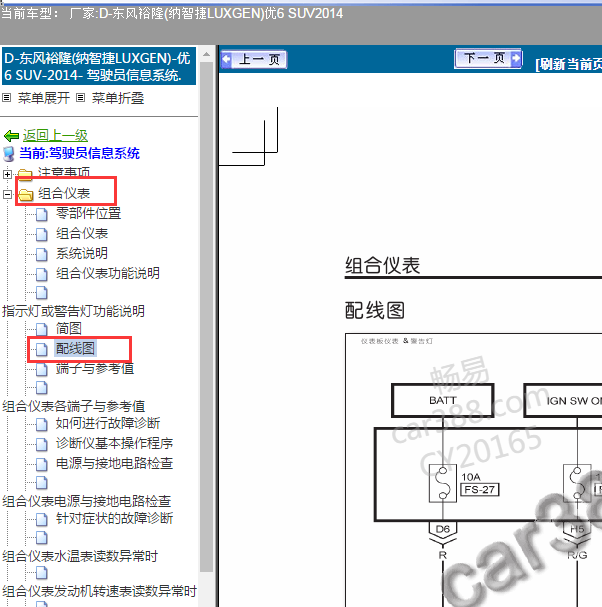602x607 pixels.
Task: Click document icon next to 端子与参考值
Action: 41,369
